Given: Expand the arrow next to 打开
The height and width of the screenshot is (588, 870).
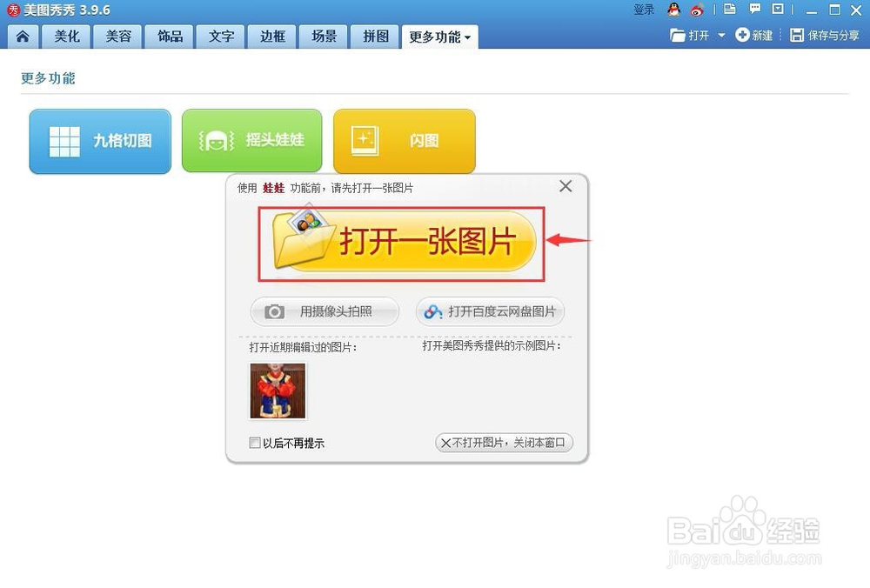Looking at the screenshot, I should click(x=721, y=36).
